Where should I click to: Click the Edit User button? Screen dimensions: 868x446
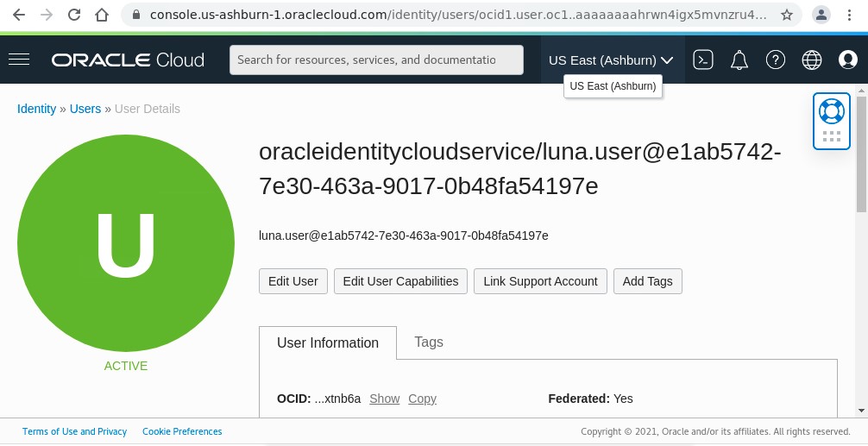[x=292, y=281]
